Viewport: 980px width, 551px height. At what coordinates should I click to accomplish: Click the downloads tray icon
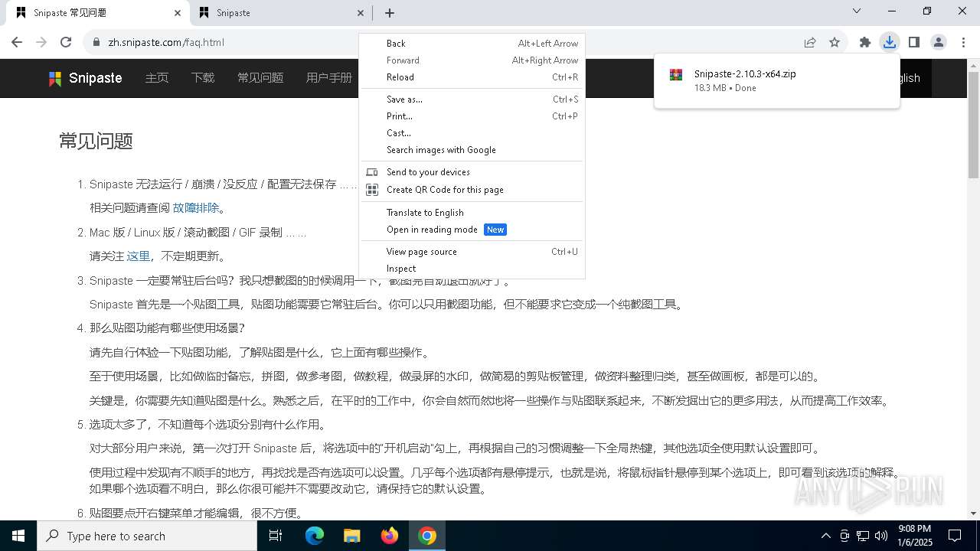(889, 42)
